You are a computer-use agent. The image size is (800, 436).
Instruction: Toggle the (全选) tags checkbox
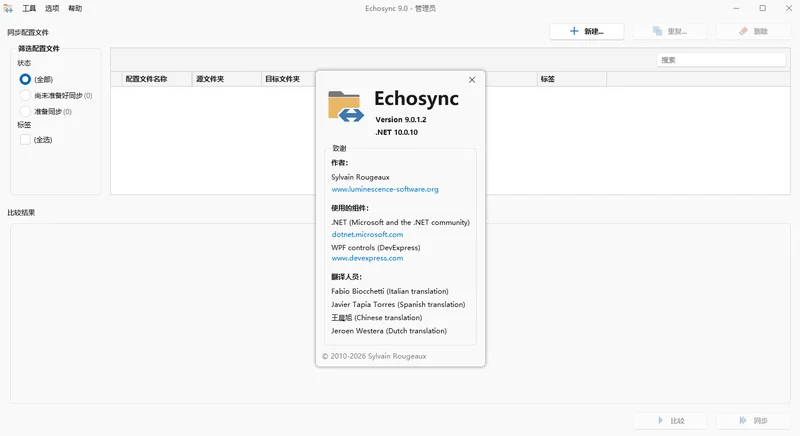(x=25, y=139)
